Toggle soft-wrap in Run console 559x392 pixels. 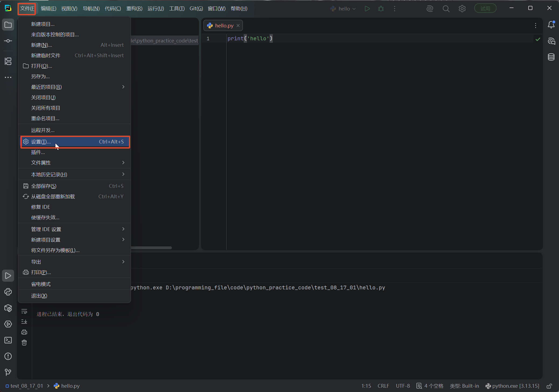(24, 311)
